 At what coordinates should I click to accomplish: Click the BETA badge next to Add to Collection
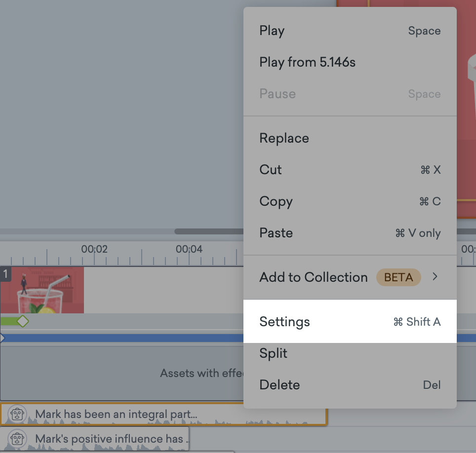tap(398, 277)
